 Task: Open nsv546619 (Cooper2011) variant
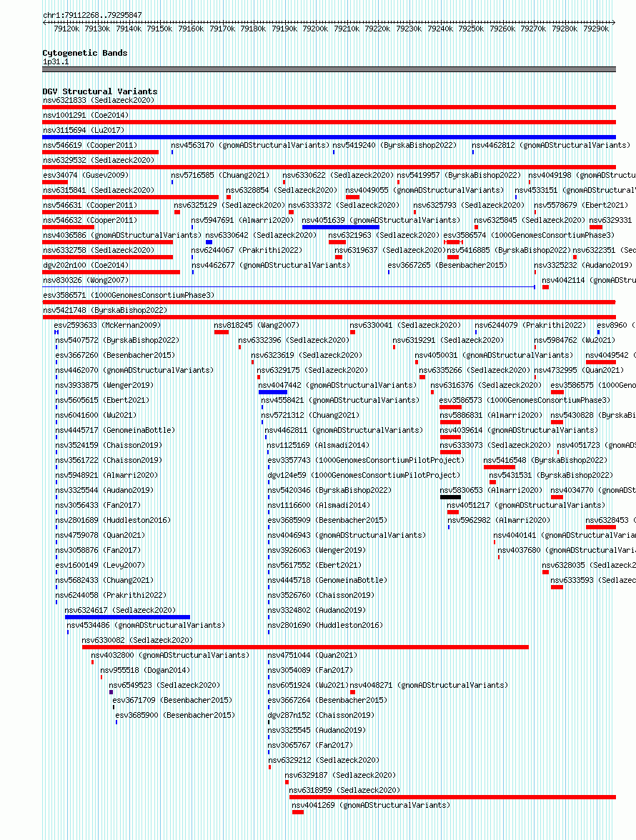(90, 145)
